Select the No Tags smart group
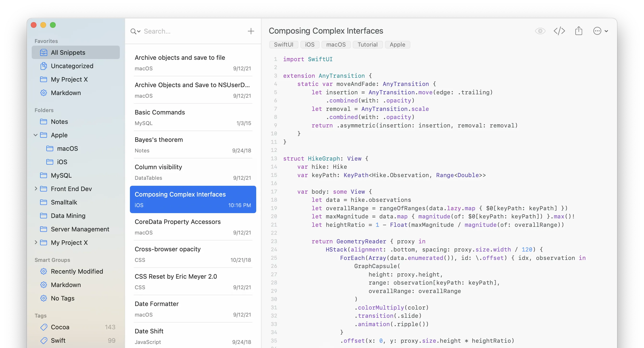The image size is (644, 348). (62, 298)
